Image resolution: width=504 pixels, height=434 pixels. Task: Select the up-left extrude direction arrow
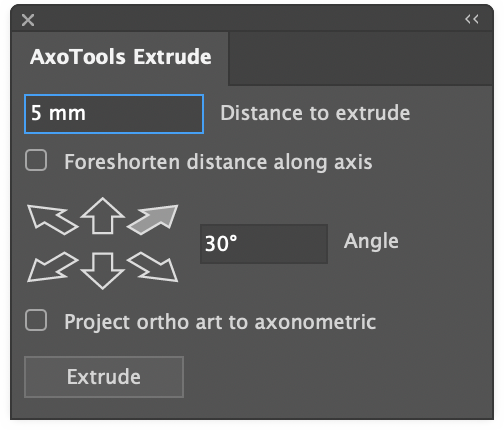52,220
